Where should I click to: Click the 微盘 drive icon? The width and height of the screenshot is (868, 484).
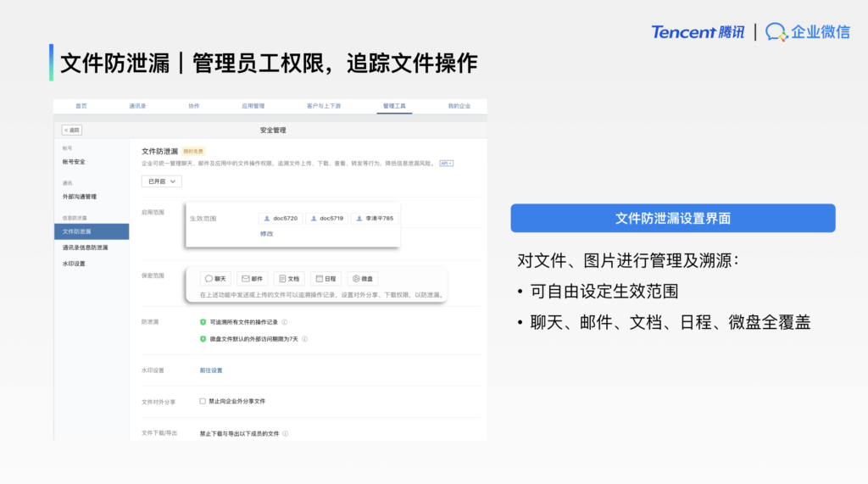(356, 279)
